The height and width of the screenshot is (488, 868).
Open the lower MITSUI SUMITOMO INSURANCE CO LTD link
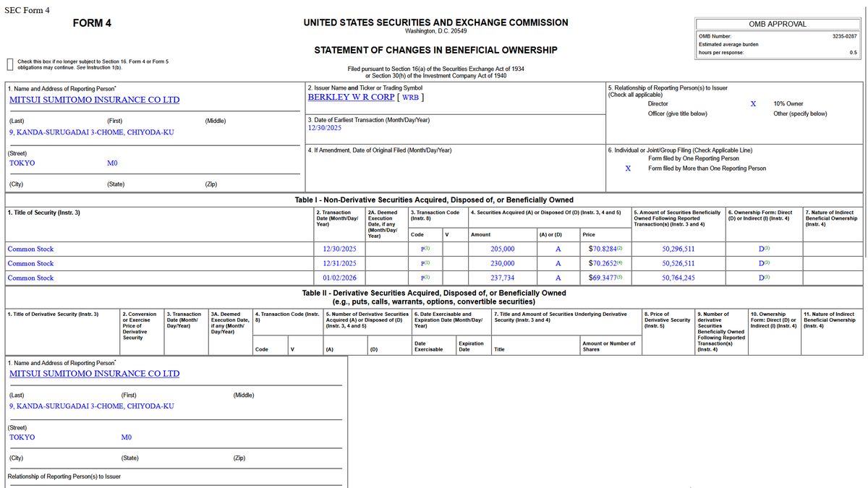94,374
